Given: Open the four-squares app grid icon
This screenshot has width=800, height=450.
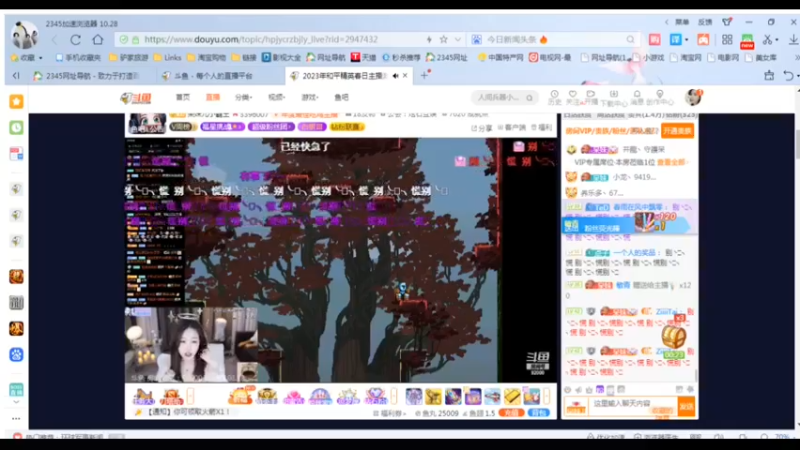Looking at the screenshot, I should [727, 39].
